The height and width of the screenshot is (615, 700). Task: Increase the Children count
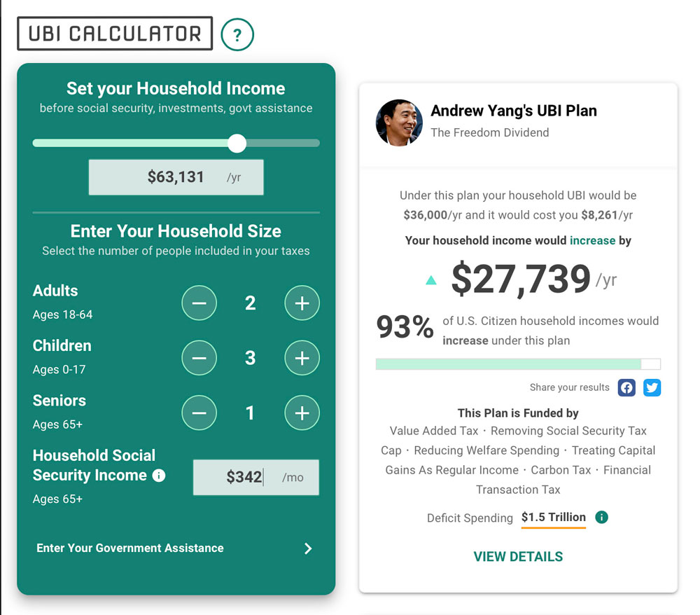pos(302,358)
